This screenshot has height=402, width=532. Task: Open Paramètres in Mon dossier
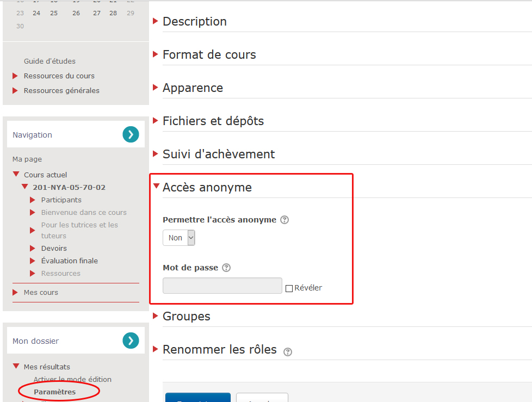pos(54,392)
